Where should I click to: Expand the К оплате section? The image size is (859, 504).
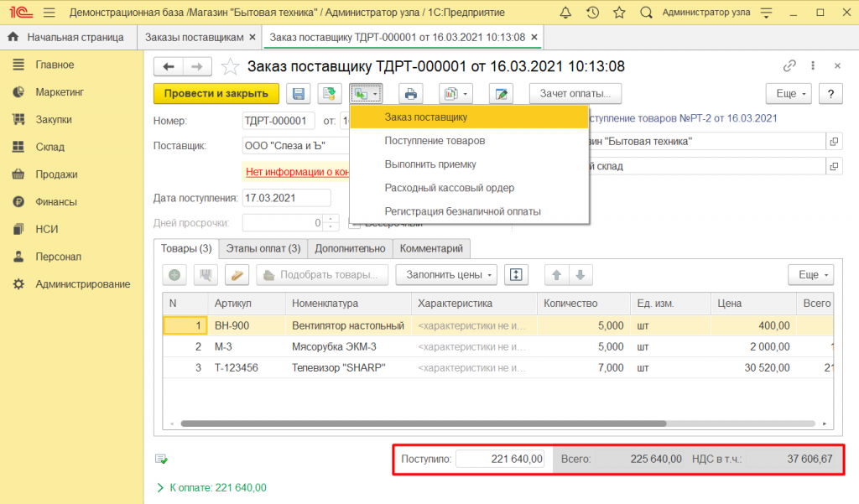(211, 487)
